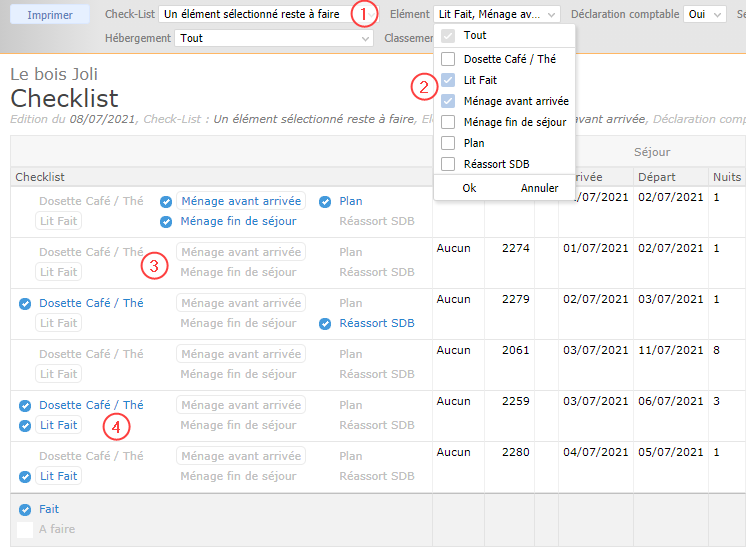
Task: Click Réassort SDB check icon for reservation 2279
Action: click(325, 323)
